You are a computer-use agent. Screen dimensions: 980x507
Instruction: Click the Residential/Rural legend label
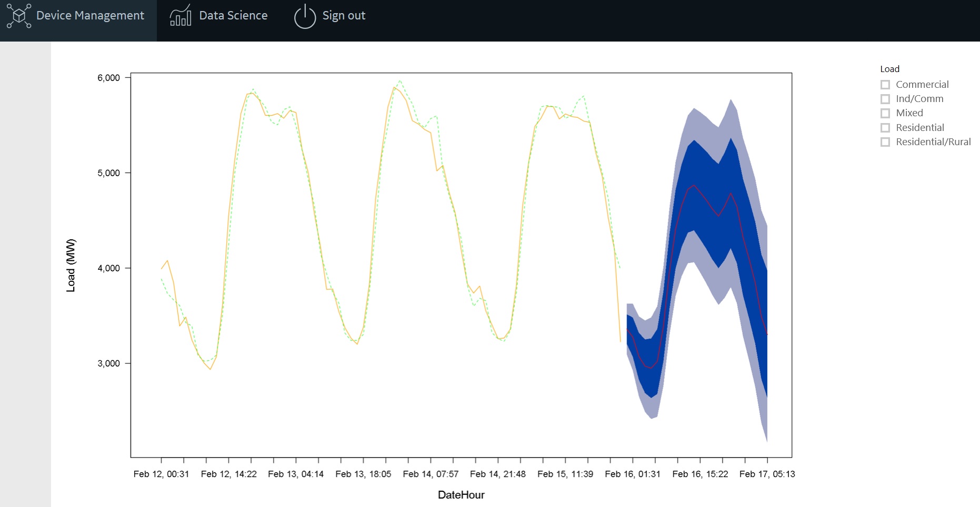[933, 142]
